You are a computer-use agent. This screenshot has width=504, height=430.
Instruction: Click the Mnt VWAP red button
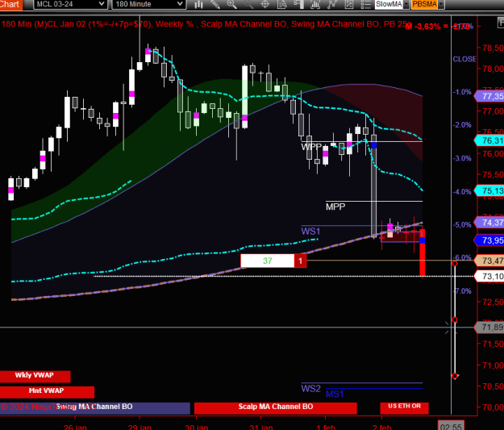[47, 391]
